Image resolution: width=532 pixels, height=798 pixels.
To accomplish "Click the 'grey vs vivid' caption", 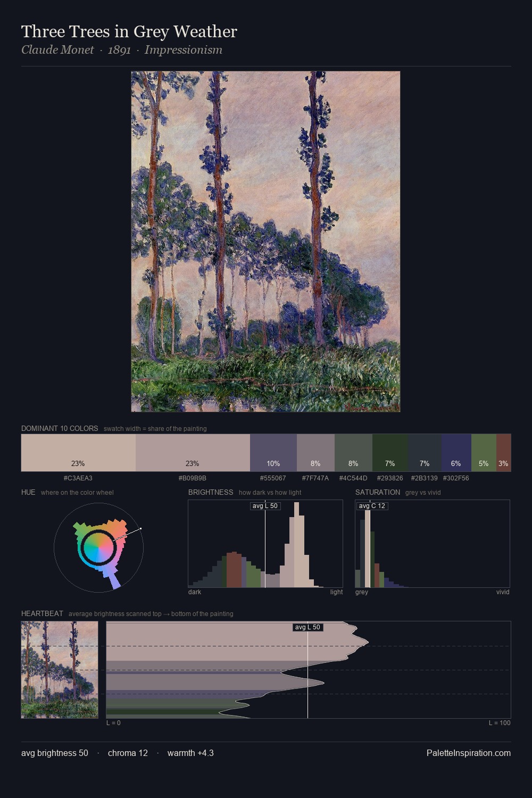I will point(423,493).
